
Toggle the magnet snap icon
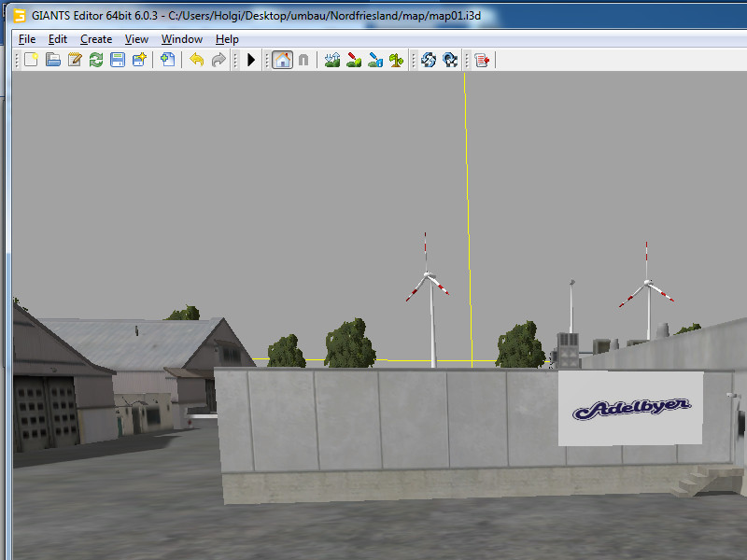[303, 60]
